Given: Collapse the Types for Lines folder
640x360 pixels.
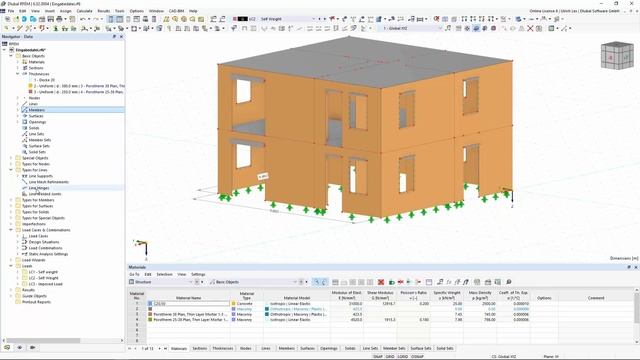Looking at the screenshot, I should pyautogui.click(x=11, y=170).
